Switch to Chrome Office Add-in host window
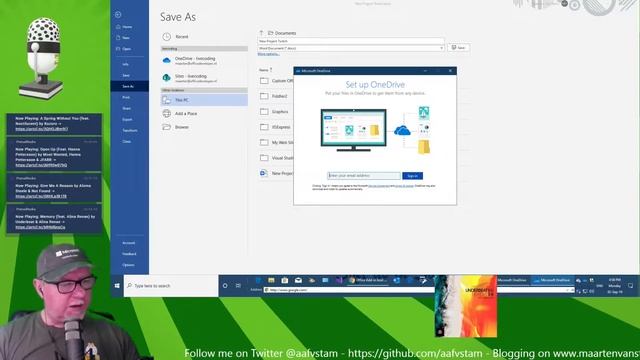 click(x=368, y=280)
